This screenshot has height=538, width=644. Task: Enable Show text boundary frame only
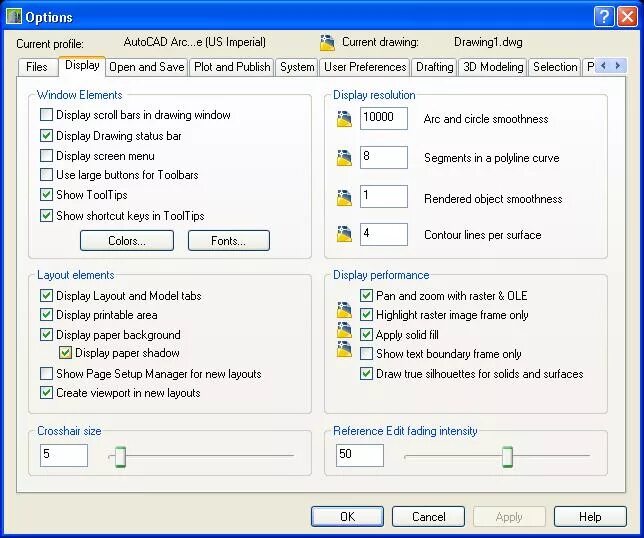(x=366, y=354)
